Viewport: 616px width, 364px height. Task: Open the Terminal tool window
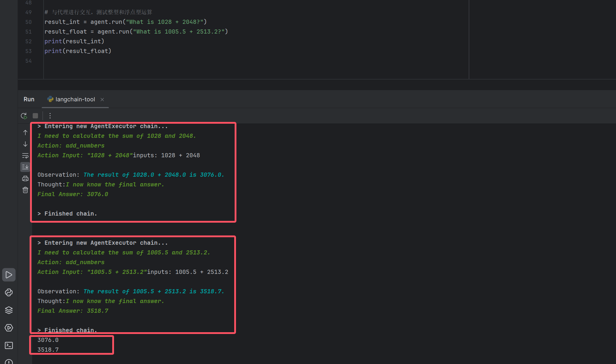[x=9, y=345]
